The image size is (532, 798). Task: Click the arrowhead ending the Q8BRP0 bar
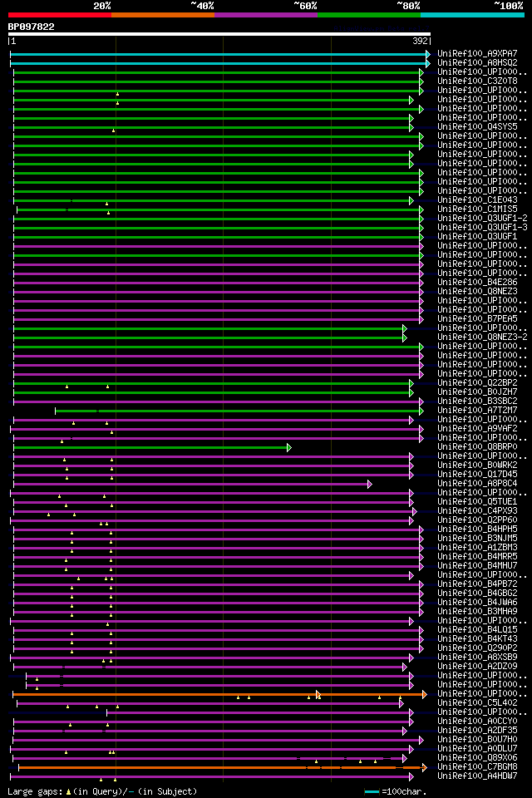tap(289, 447)
